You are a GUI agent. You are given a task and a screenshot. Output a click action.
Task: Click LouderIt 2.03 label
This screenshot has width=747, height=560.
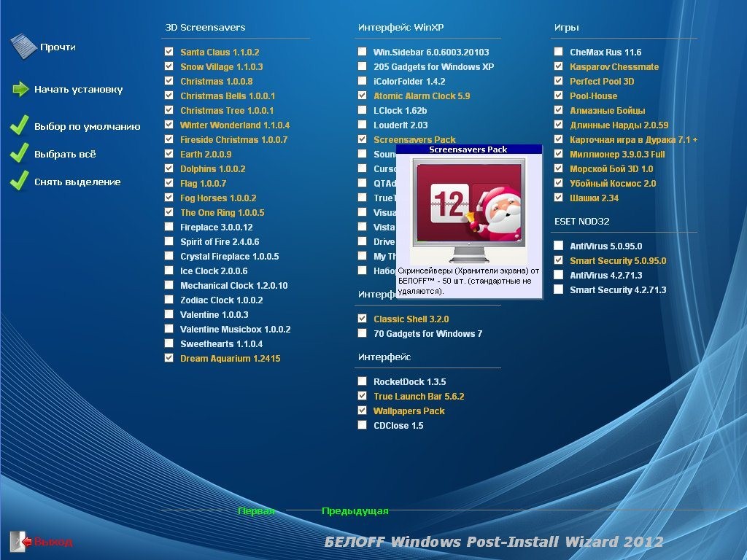click(400, 125)
